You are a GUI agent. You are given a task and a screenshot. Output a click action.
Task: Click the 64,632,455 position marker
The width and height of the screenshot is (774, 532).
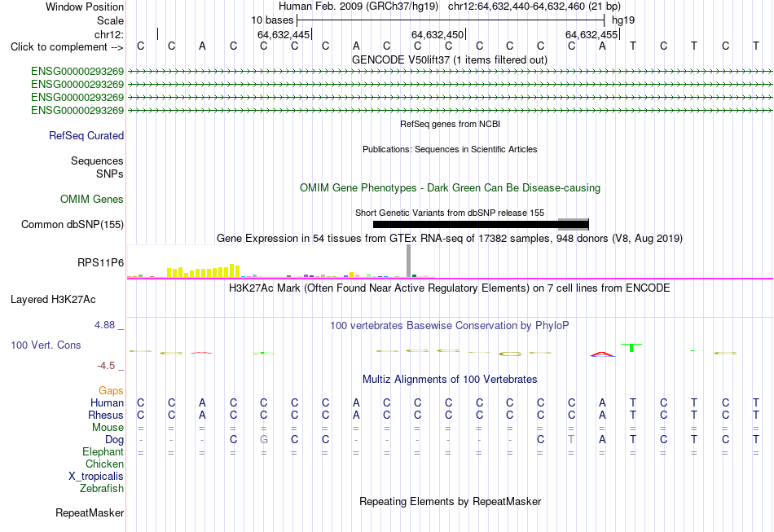pos(591,34)
